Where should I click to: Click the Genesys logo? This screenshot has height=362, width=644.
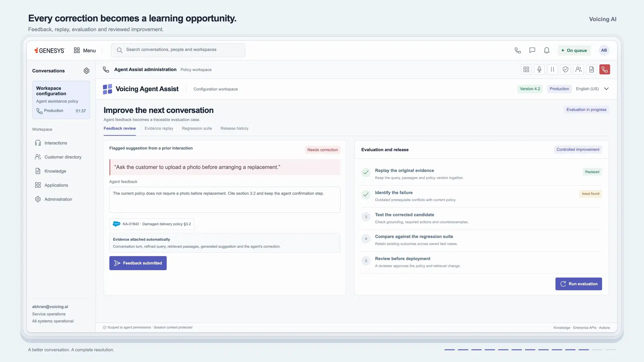(x=49, y=51)
